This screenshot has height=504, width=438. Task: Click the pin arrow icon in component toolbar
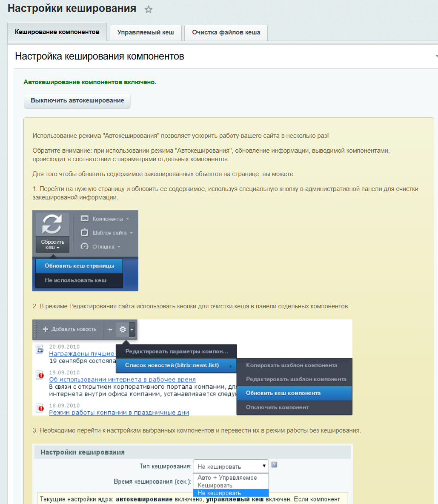pos(110,330)
